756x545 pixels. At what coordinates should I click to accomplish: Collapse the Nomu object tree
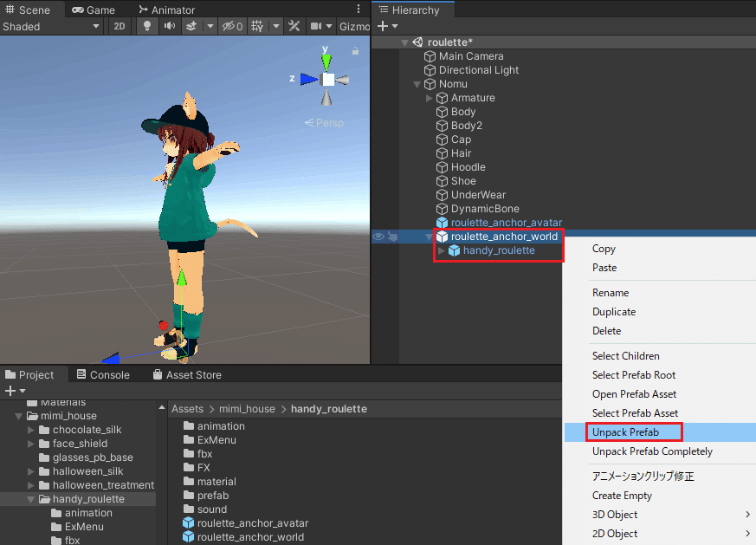pyautogui.click(x=417, y=84)
